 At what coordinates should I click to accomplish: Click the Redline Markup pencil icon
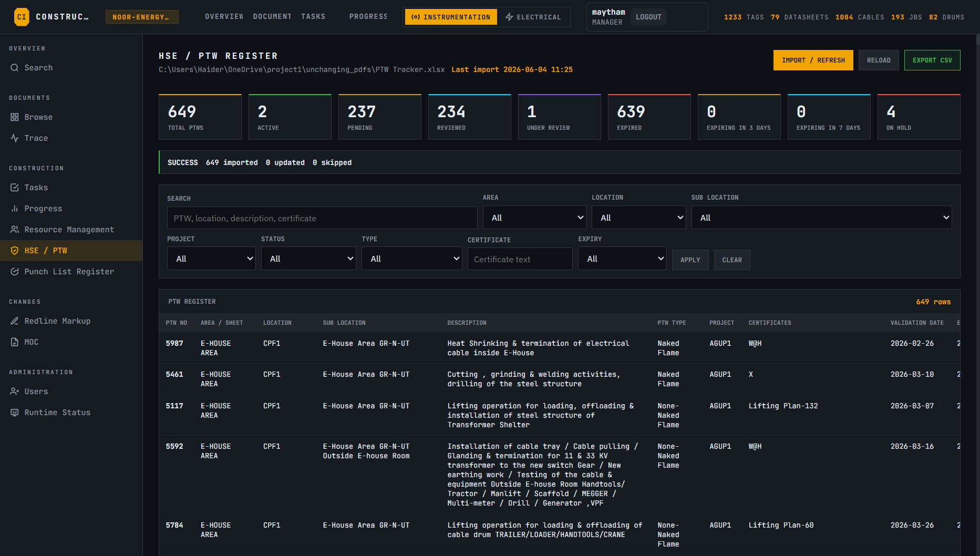(15, 321)
